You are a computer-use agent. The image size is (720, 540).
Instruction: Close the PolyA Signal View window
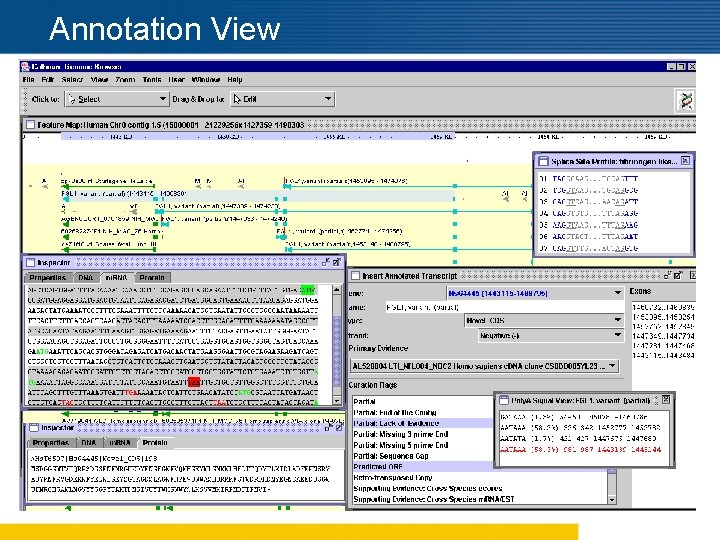666,399
